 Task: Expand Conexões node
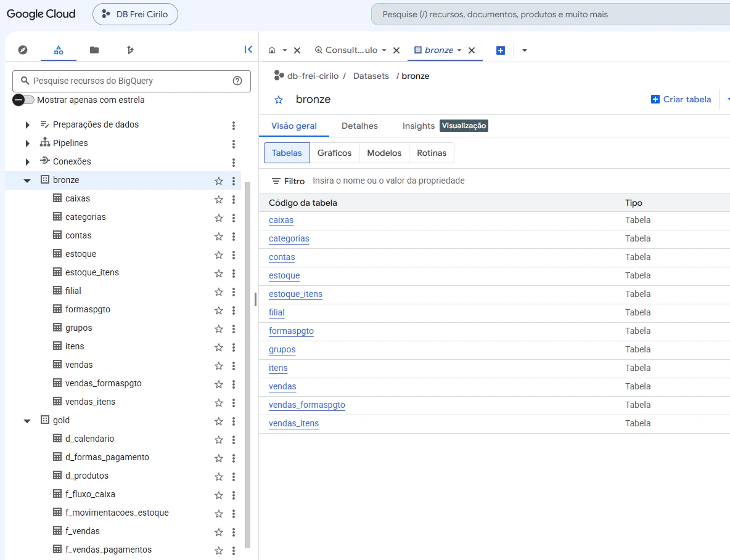coord(27,162)
